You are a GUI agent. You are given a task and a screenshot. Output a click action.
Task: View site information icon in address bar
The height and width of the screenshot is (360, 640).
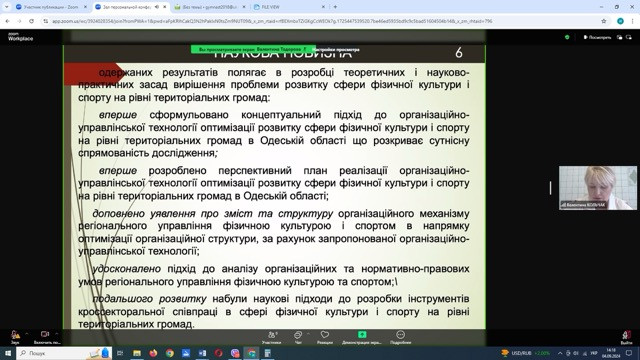pyautogui.click(x=46, y=21)
